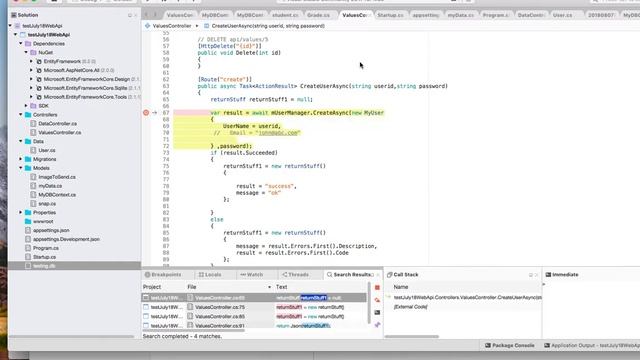
Task: Click the Application Output icon in status bar
Action: tap(547, 345)
